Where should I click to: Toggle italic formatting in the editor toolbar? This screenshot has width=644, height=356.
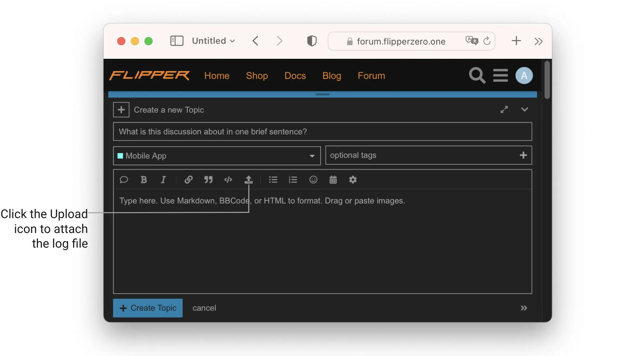(163, 180)
